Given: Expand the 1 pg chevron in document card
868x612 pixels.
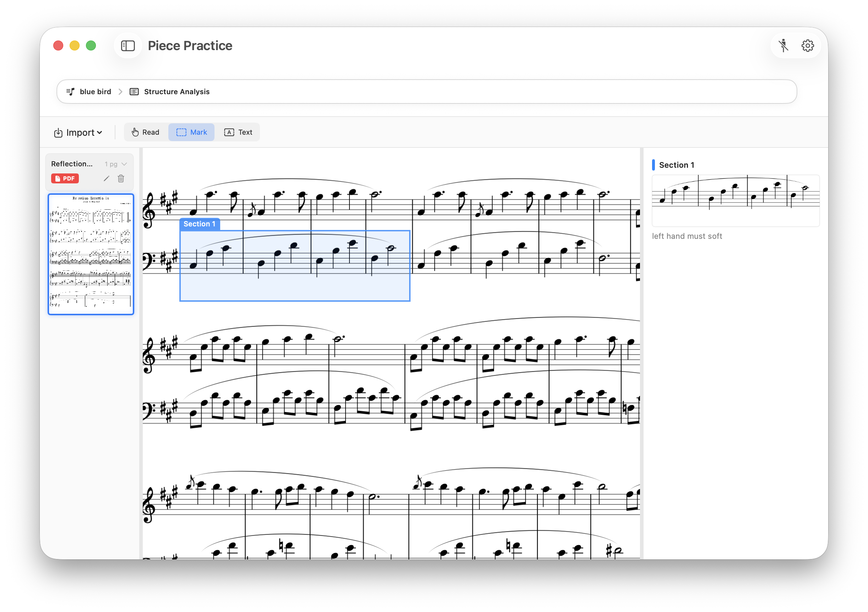Looking at the screenshot, I should (124, 164).
